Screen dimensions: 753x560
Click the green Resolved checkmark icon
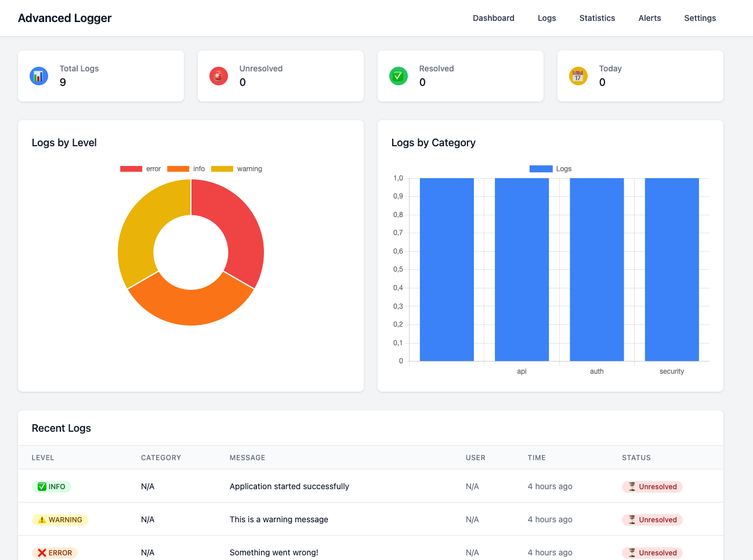click(398, 75)
